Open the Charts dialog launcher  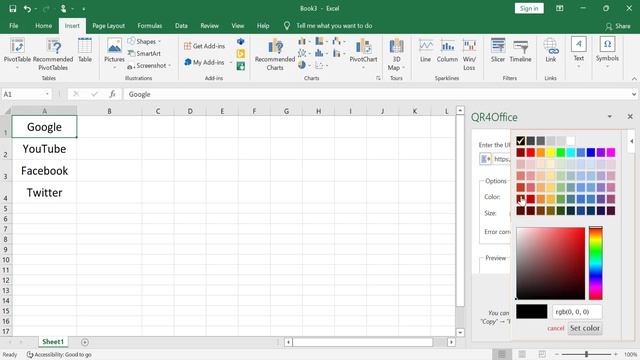click(378, 78)
